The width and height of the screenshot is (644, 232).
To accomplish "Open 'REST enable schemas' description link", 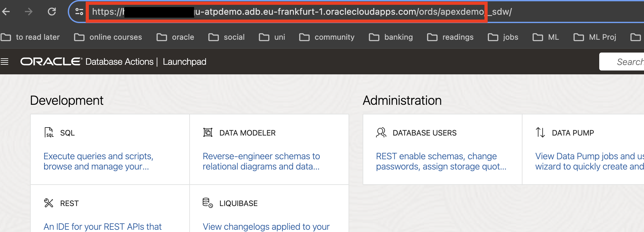I will click(x=441, y=161).
